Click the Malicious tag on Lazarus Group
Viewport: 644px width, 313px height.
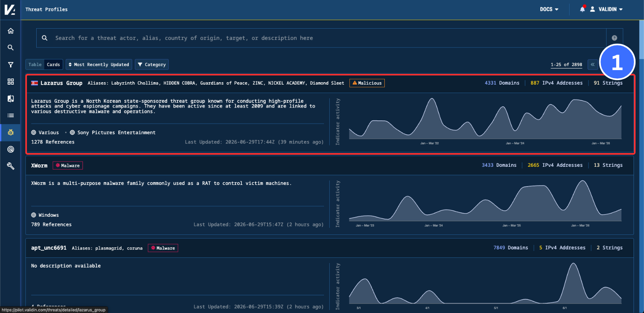tap(367, 83)
